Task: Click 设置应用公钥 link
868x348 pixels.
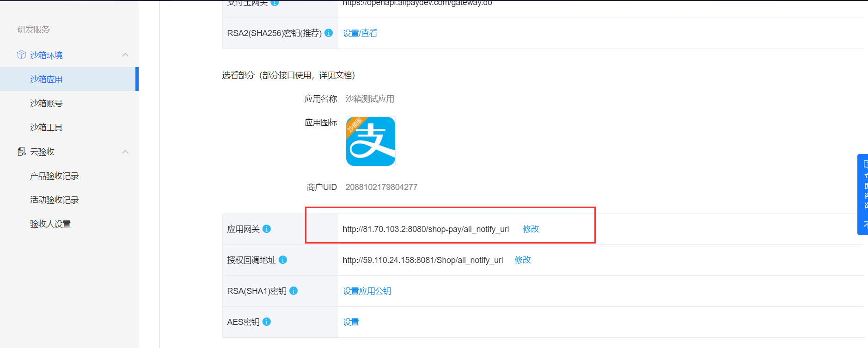Action: click(x=367, y=291)
